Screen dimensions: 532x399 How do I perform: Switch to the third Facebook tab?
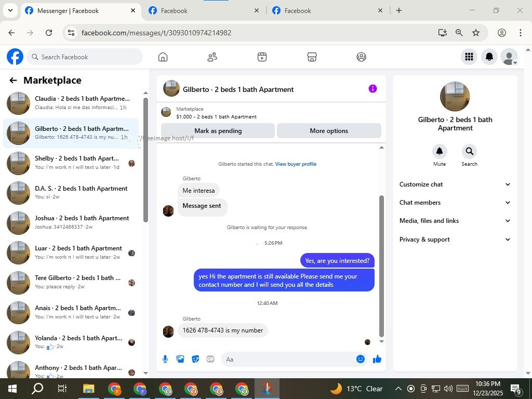(x=327, y=11)
